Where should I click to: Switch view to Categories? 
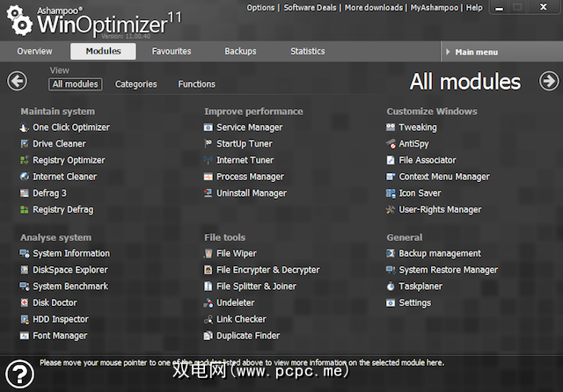click(x=135, y=84)
